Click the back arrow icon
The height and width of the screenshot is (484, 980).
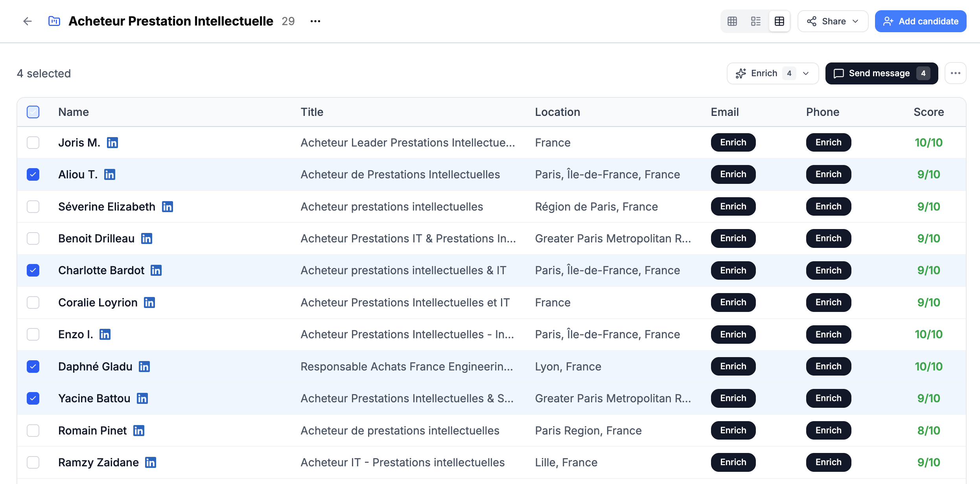pyautogui.click(x=27, y=21)
